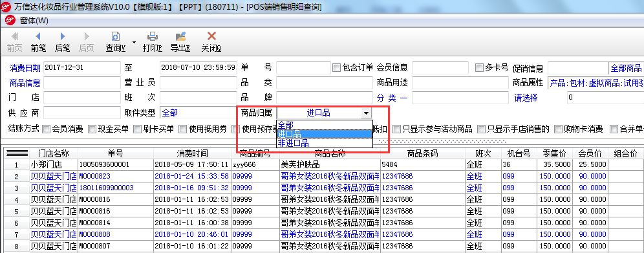Click the app logo in title bar

(x=6, y=6)
